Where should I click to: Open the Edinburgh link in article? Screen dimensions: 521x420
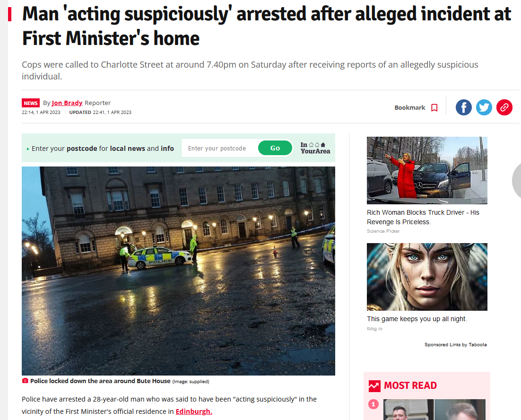[194, 411]
